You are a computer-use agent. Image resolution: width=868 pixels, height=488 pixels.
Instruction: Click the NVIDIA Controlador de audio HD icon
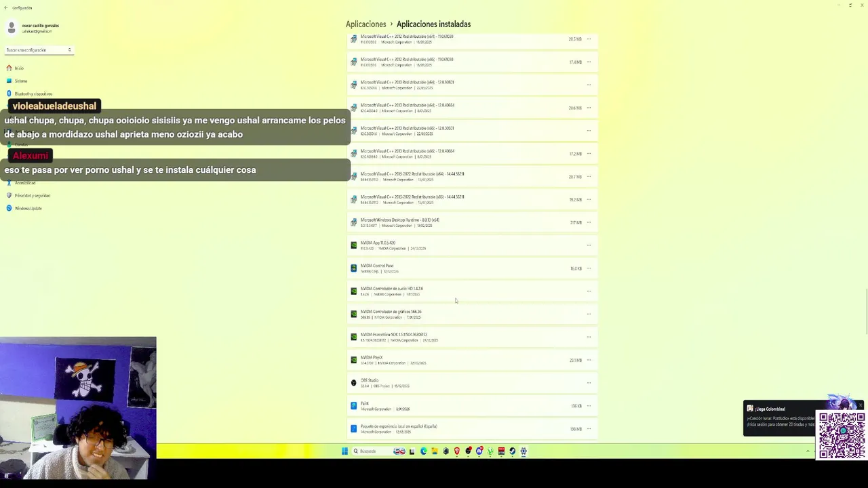tap(353, 291)
